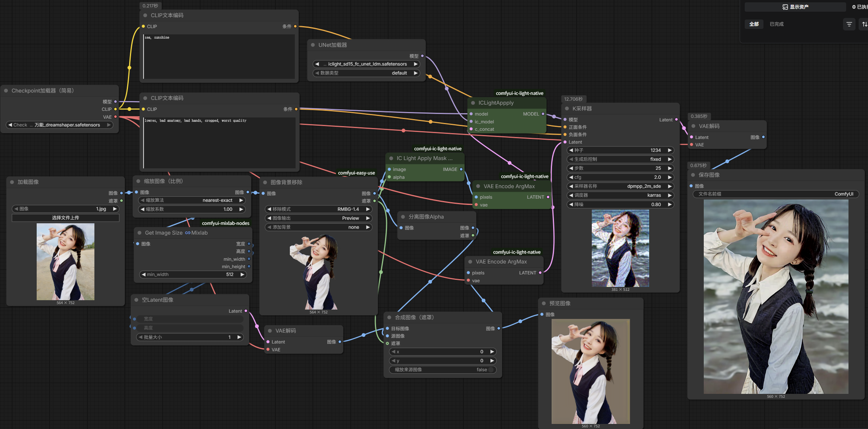Open the 采样器名称 dpmpp_2m_sde dropdown
The image size is (868, 429).
coord(620,186)
